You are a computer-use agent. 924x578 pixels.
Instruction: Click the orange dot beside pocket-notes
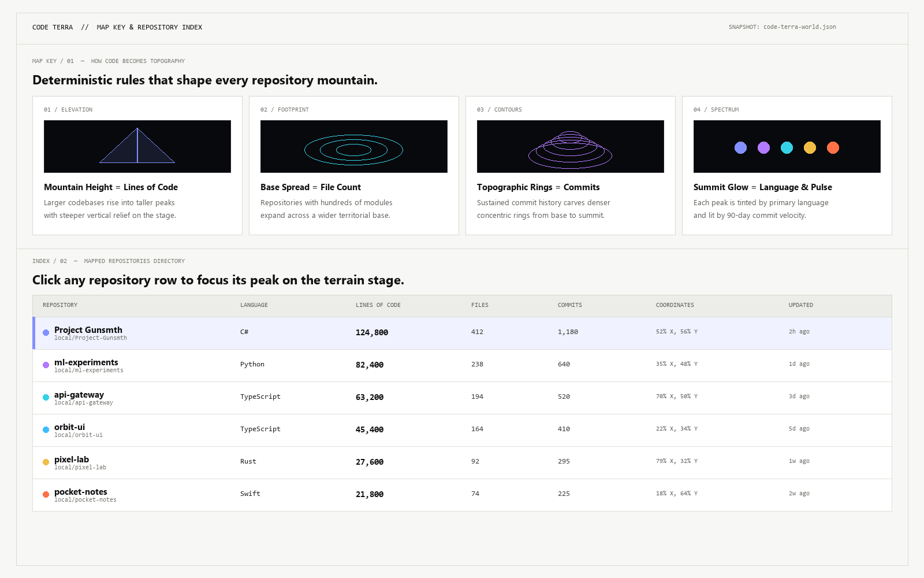(46, 495)
